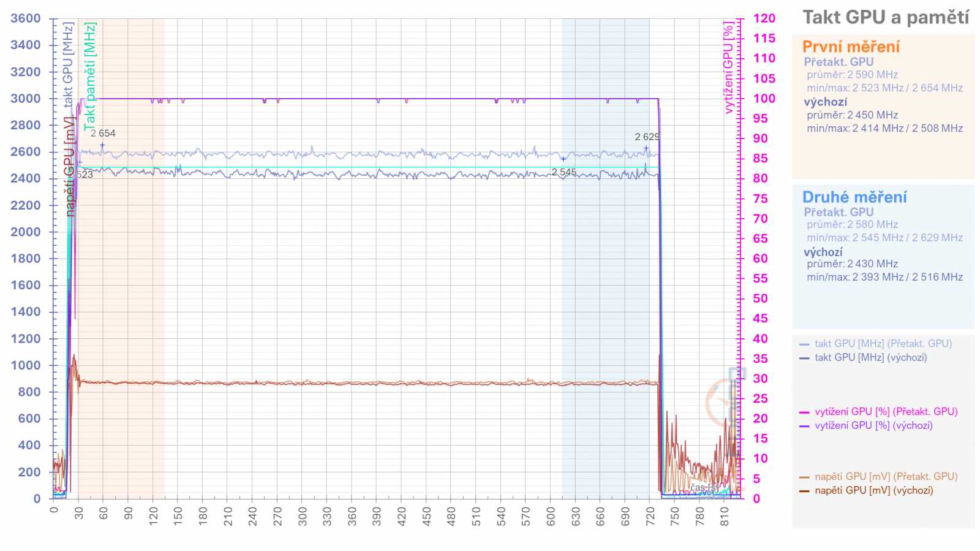980x551 pixels.
Task: Select the "Druhé měření" heading
Action: pos(854,197)
